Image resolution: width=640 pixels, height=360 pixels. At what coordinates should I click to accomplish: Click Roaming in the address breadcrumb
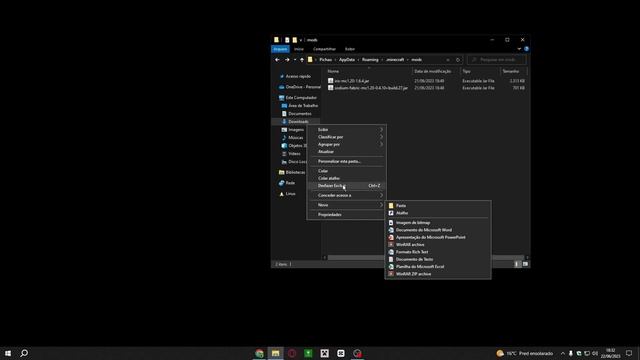coord(370,60)
